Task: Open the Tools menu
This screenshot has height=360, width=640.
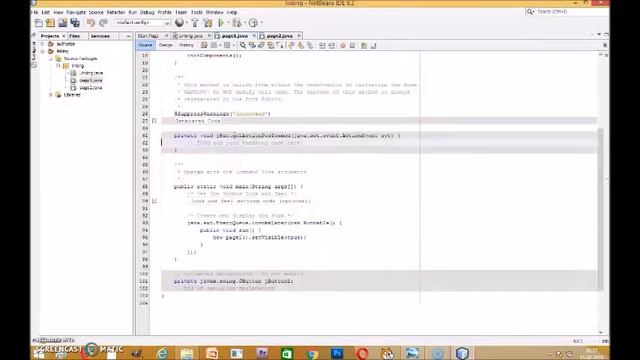Action: [197, 12]
